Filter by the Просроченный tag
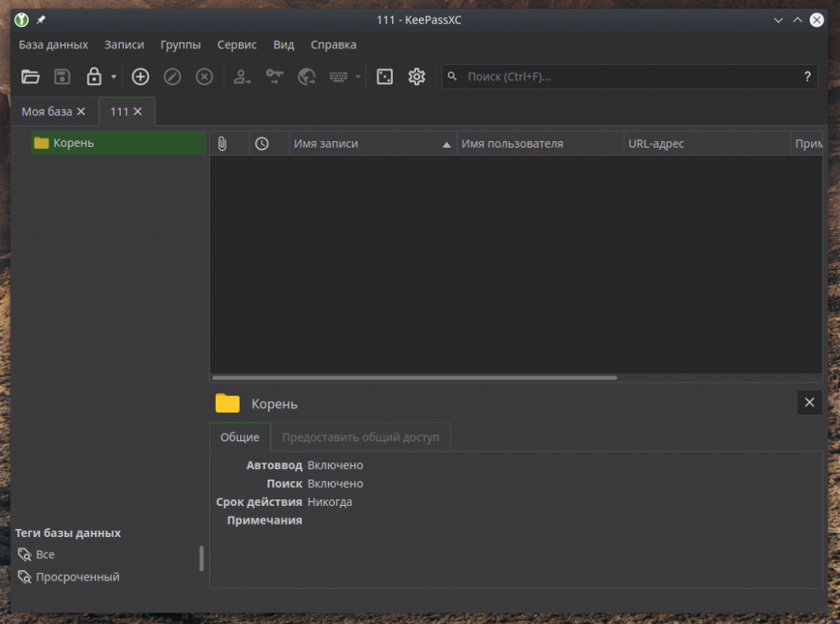The image size is (840, 624). [77, 577]
